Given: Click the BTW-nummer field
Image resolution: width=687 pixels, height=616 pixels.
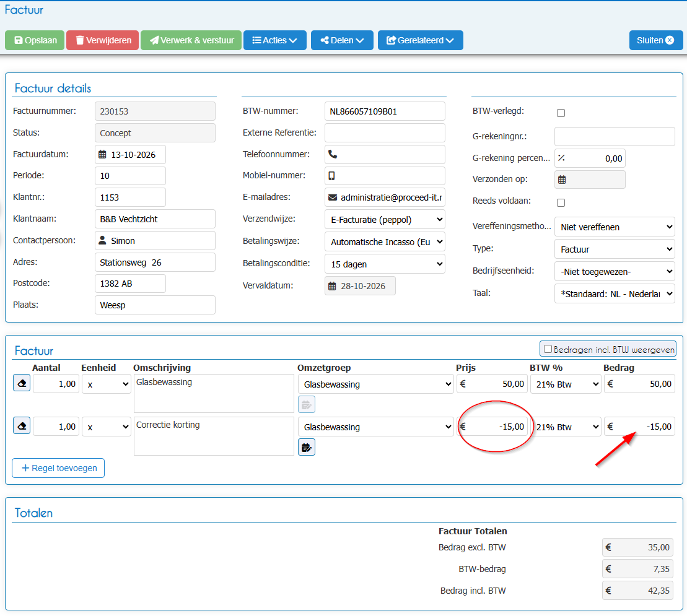Looking at the screenshot, I should 385,111.
